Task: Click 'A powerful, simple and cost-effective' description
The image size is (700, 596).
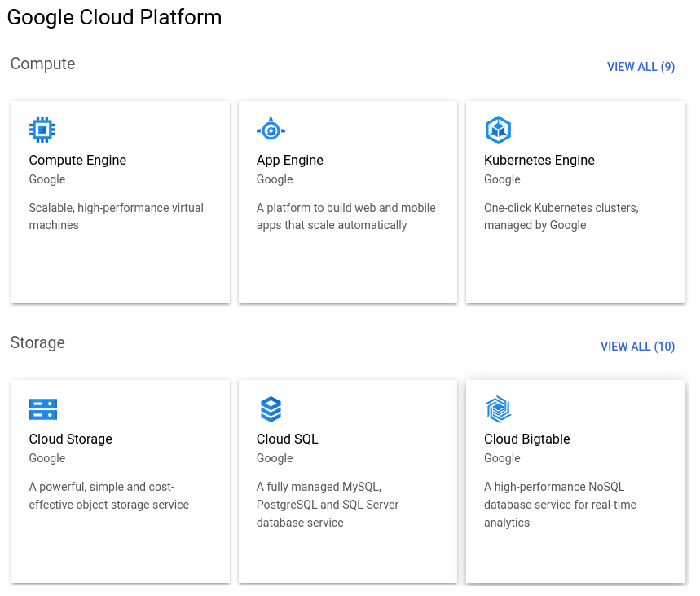Action: [109, 496]
